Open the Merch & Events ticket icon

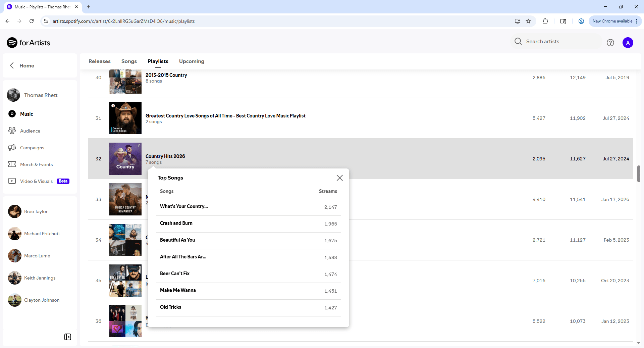tap(12, 164)
